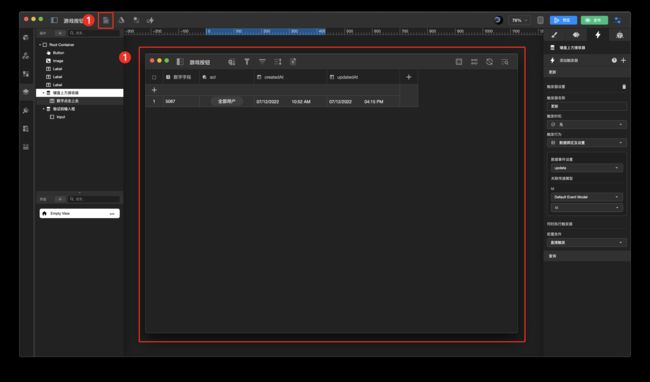Image resolution: width=650 pixels, height=382 pixels.
Task: Click the createdAt column header
Action: (x=290, y=77)
